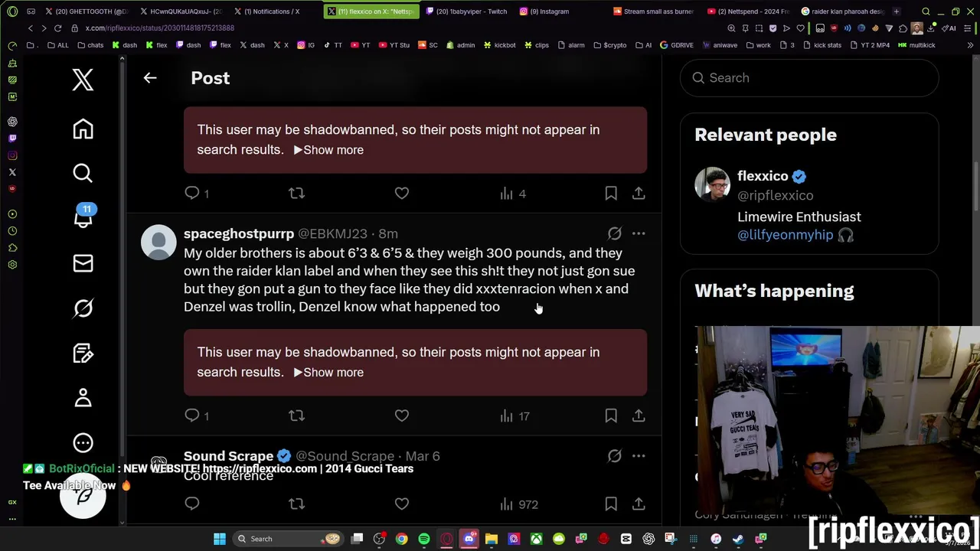View analytics showing 17 views
980x551 pixels.
514,416
